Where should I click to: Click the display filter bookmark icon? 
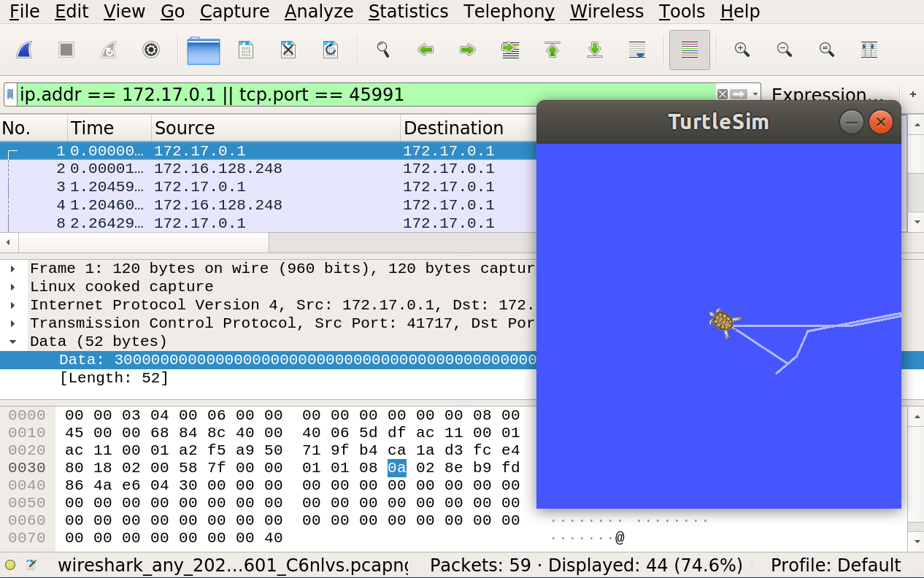(10, 95)
